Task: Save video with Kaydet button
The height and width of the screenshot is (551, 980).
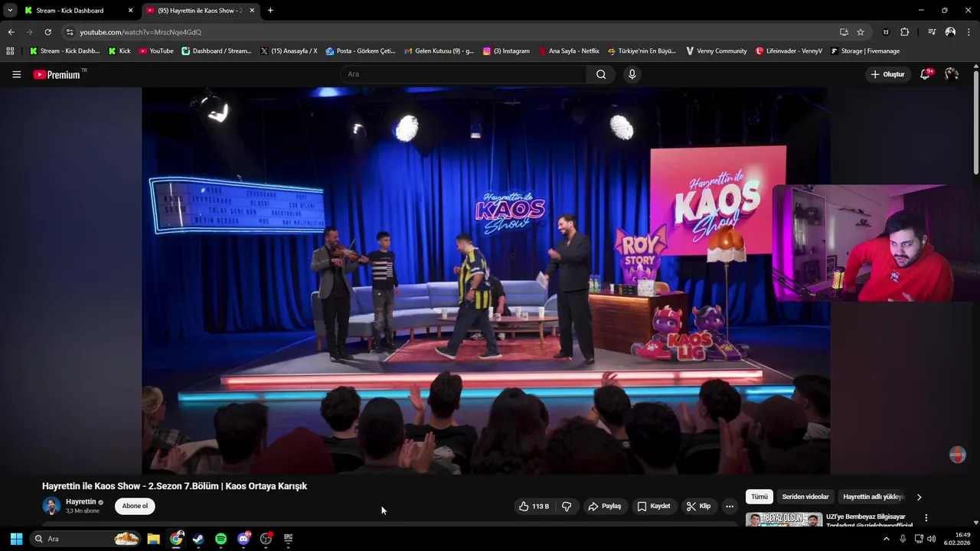Action: coord(653,506)
